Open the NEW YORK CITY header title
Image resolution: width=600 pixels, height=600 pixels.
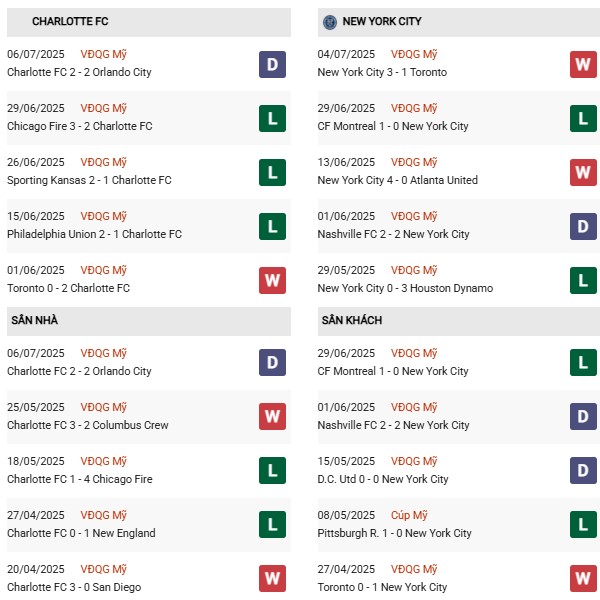(x=381, y=22)
